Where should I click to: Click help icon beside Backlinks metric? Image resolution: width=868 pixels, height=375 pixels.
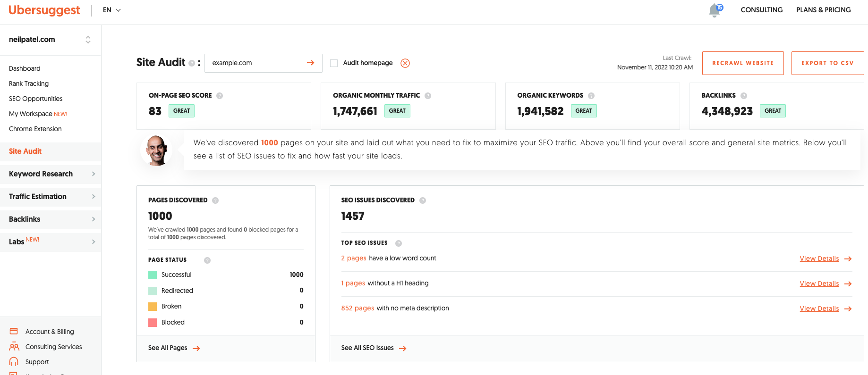pos(744,96)
